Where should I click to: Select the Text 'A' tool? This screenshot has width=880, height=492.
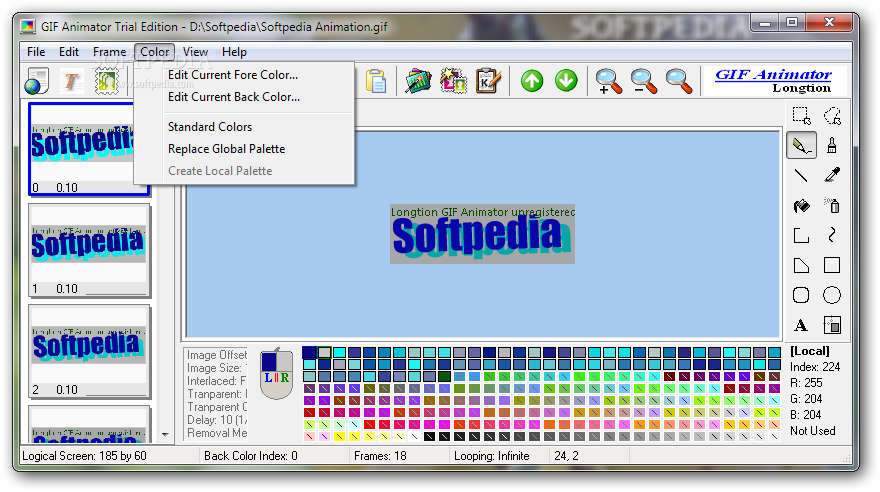point(801,325)
